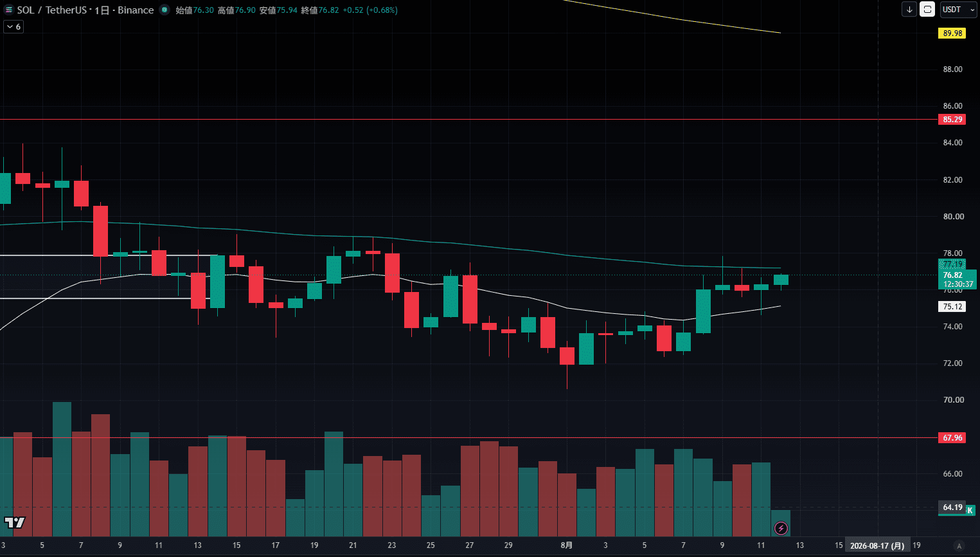Click the green market status indicator icon

tap(165, 10)
